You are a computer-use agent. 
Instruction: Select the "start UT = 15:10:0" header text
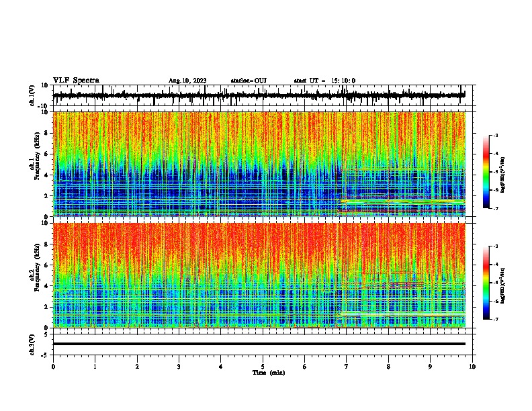tap(324, 81)
